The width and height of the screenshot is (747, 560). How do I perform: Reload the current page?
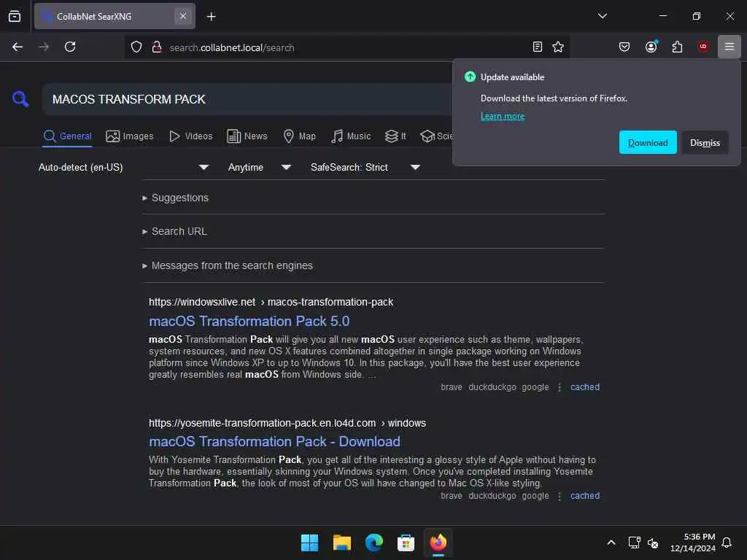70,47
